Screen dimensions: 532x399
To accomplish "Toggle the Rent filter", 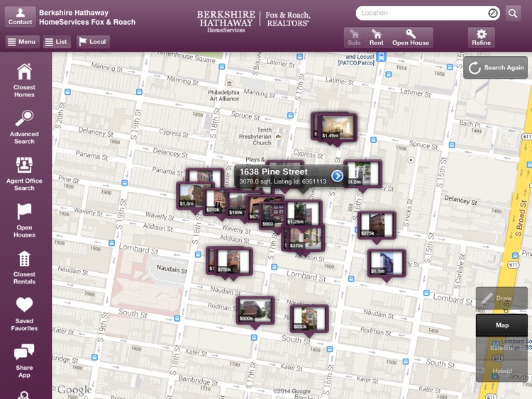I will click(x=377, y=38).
